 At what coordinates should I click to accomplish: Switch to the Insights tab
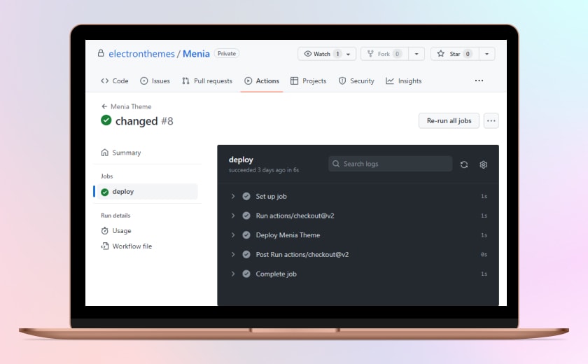[403, 81]
